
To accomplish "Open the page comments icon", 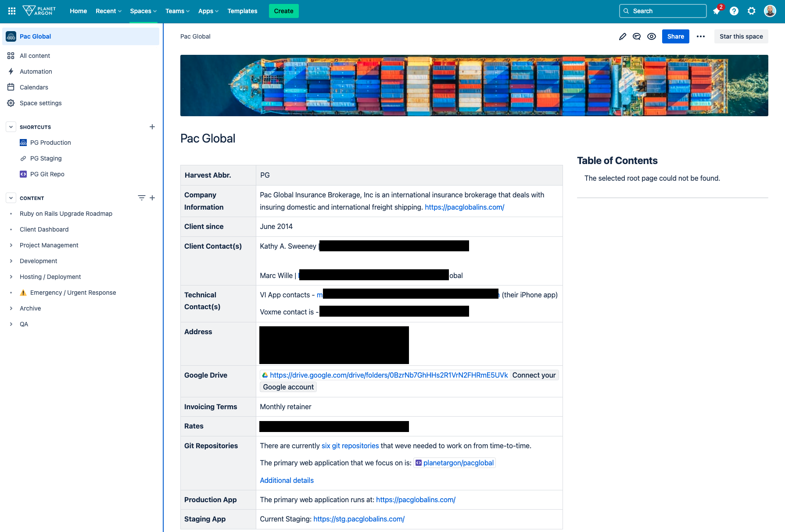I will (637, 36).
